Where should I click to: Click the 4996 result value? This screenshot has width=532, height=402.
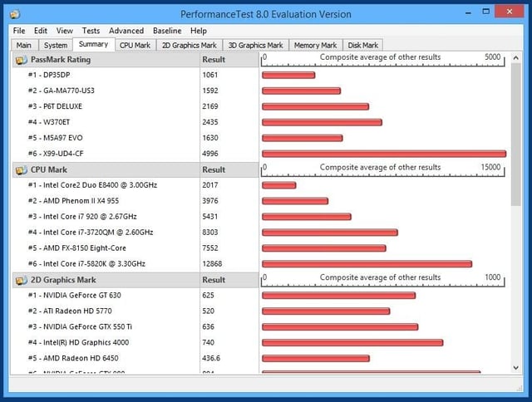pos(210,154)
